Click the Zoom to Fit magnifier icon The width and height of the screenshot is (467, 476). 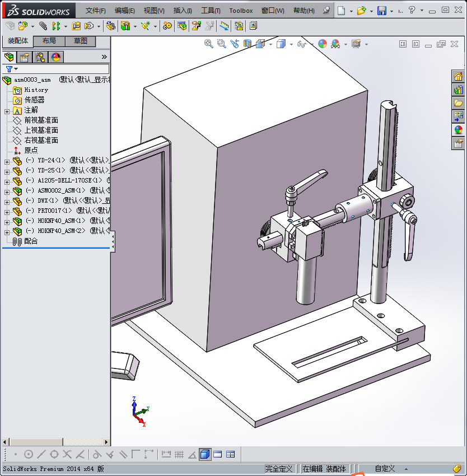pyautogui.click(x=208, y=44)
